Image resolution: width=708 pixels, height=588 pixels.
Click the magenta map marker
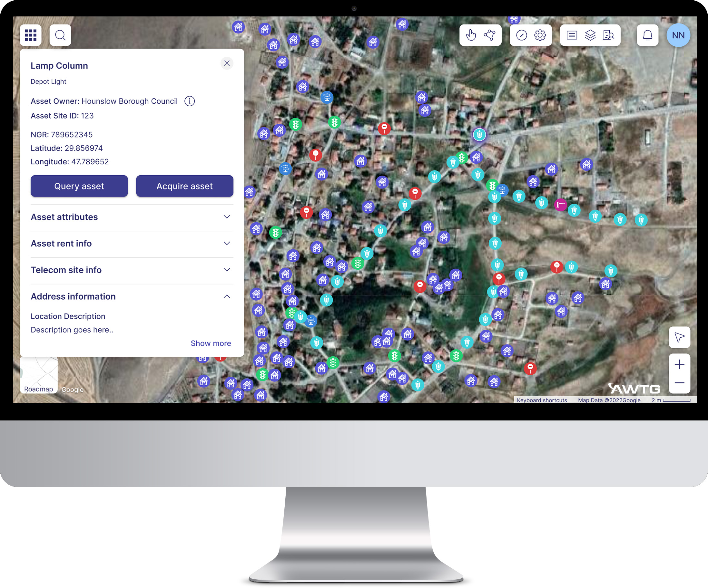pyautogui.click(x=561, y=205)
